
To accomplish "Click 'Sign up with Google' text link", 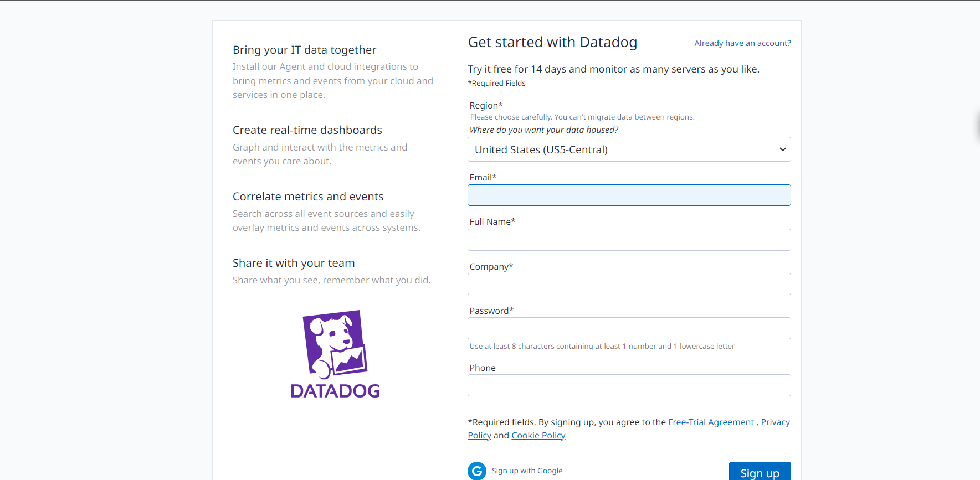I will tap(527, 471).
